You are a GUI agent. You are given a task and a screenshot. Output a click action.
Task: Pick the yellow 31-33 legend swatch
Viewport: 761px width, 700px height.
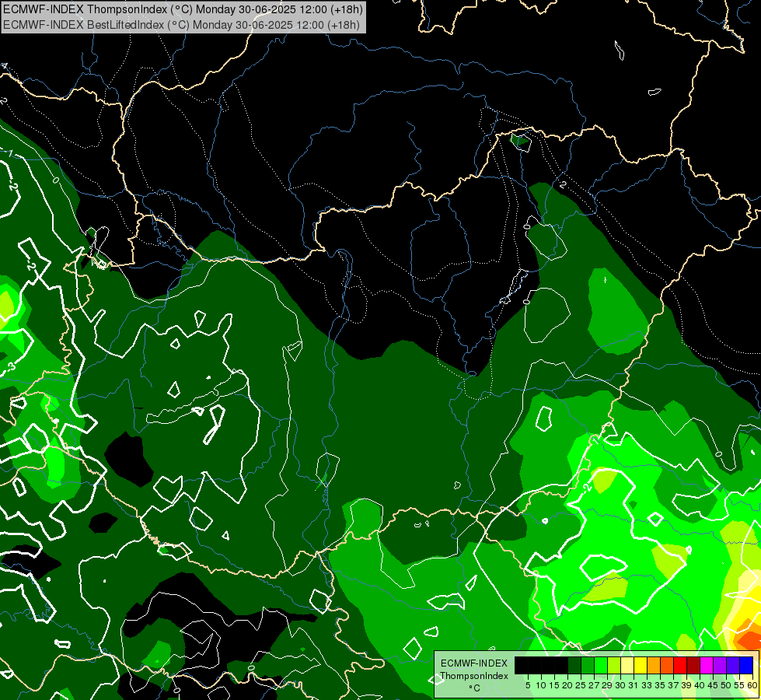(641, 665)
